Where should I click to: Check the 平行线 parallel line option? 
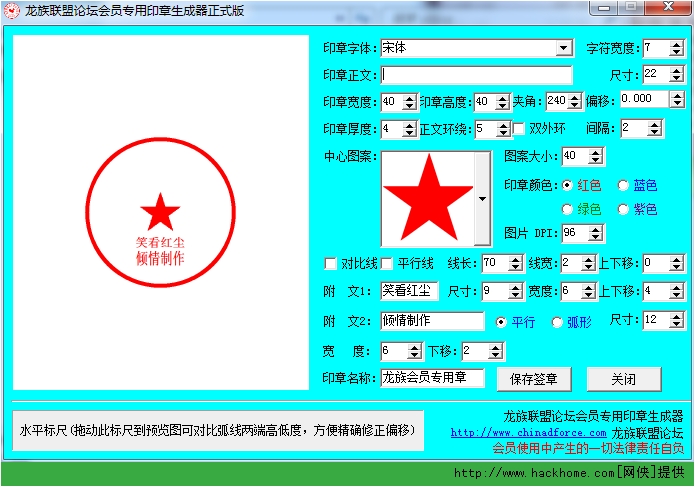point(387,264)
